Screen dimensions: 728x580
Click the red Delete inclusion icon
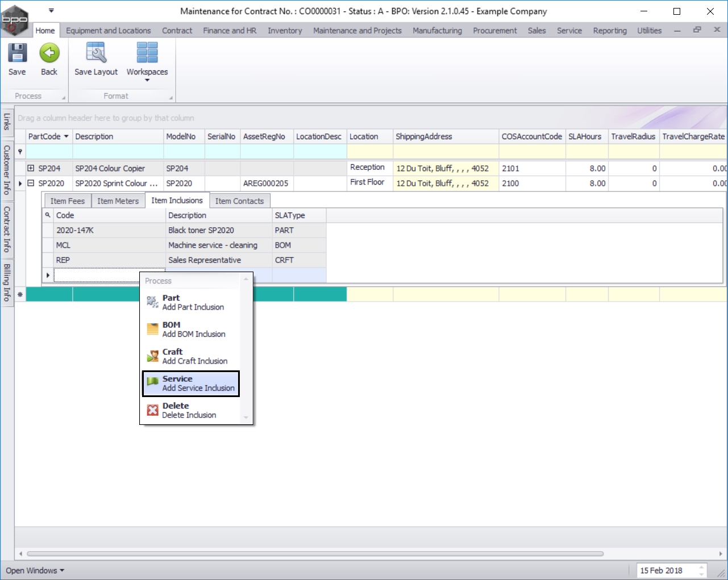click(x=152, y=410)
